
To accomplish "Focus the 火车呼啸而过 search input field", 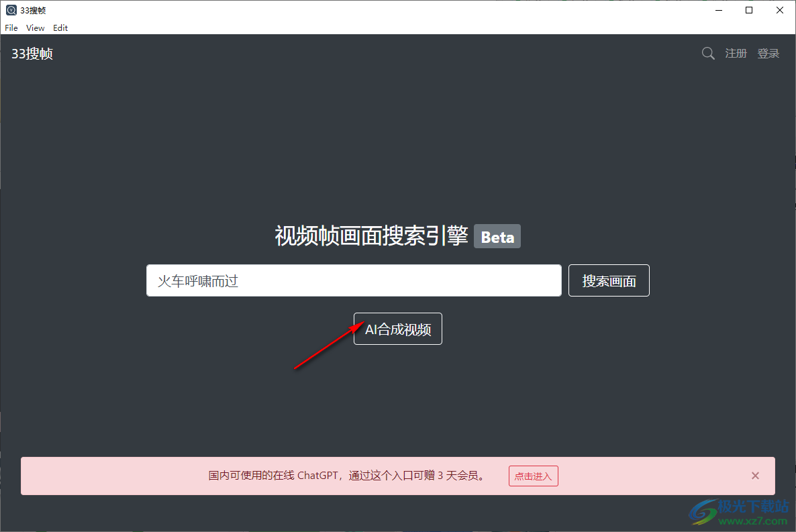I will [x=354, y=280].
